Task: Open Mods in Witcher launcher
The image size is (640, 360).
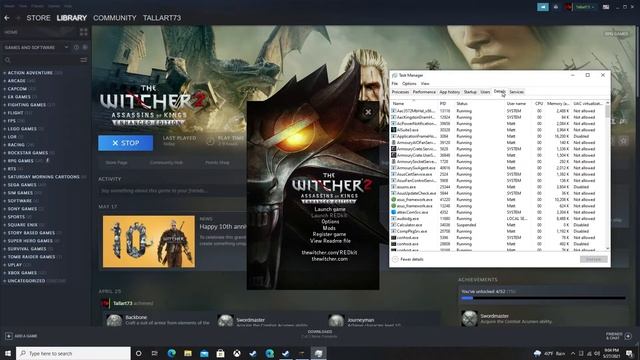Action: click(x=329, y=228)
